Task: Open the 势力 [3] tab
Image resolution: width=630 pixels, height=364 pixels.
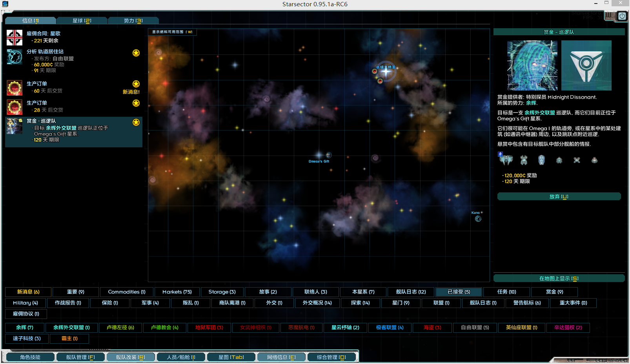Action: coord(133,21)
